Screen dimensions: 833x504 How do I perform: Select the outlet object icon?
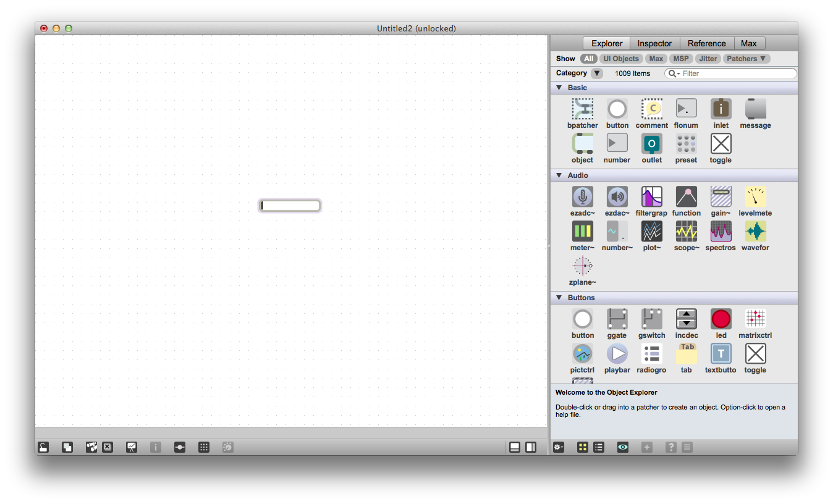tap(651, 144)
